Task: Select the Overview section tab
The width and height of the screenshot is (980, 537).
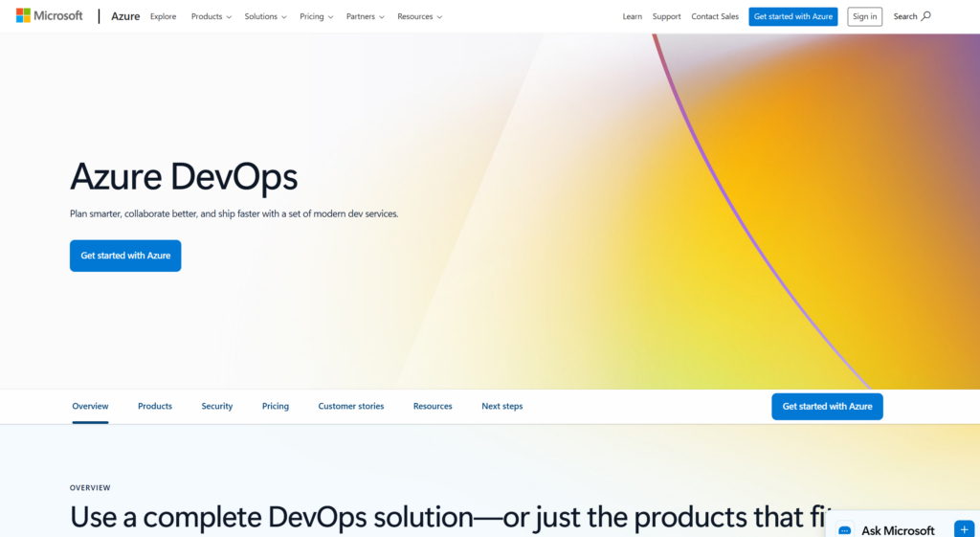Action: click(90, 406)
